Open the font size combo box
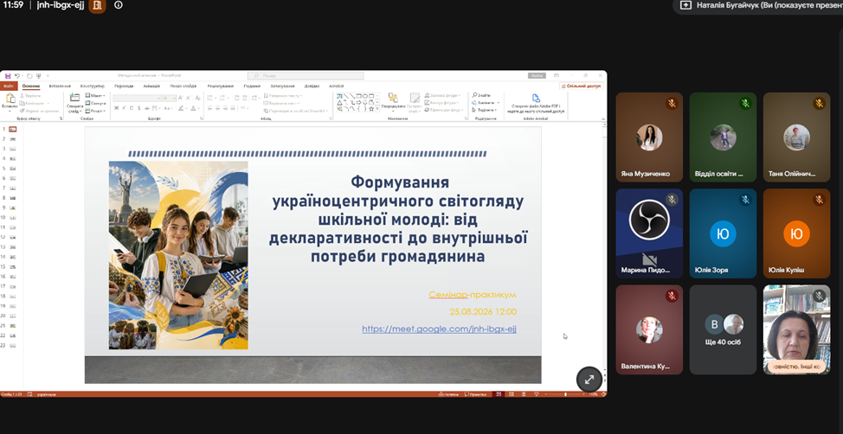The height and width of the screenshot is (434, 843). click(169, 98)
